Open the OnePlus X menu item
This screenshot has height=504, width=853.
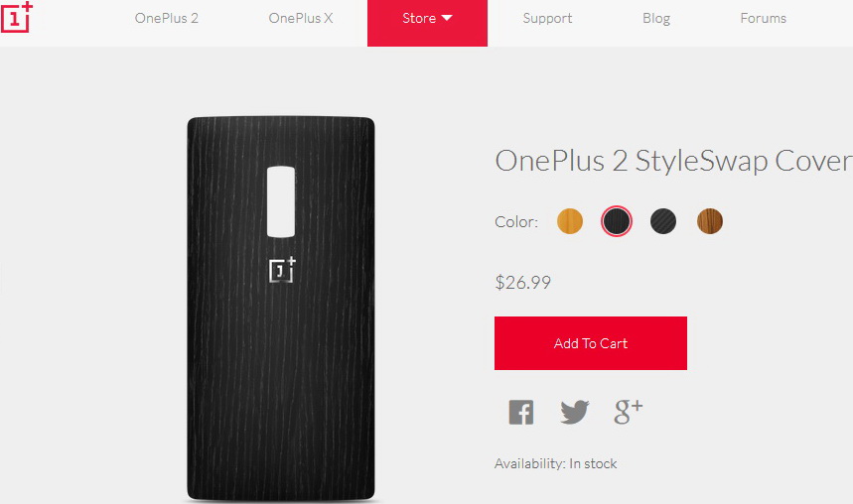(300, 18)
